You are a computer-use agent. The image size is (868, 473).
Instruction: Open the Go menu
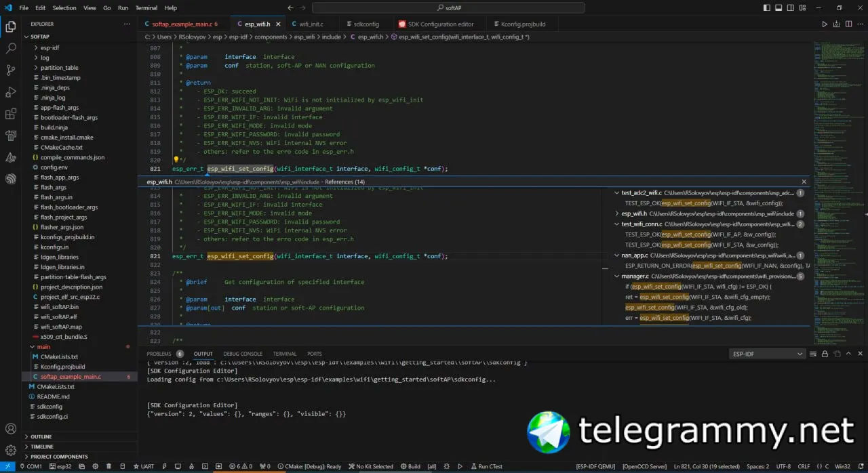107,8
